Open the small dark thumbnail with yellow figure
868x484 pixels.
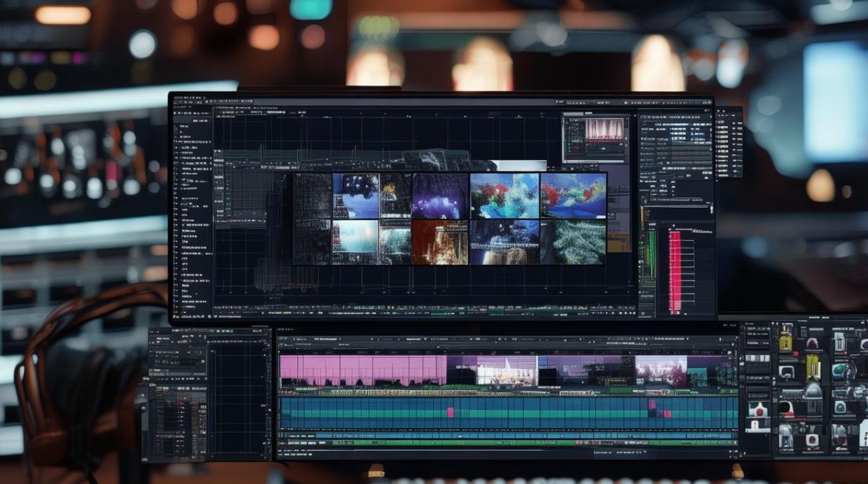pos(395,196)
